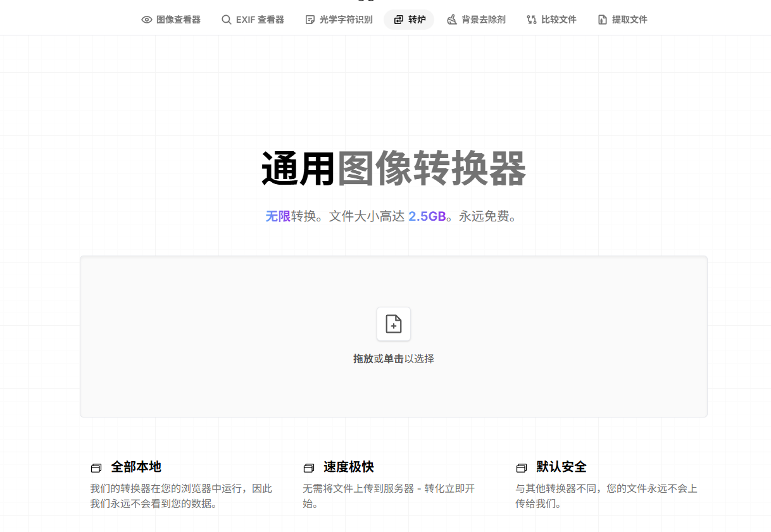
Task: Switch to the 图像查看器 tab
Action: pos(170,20)
